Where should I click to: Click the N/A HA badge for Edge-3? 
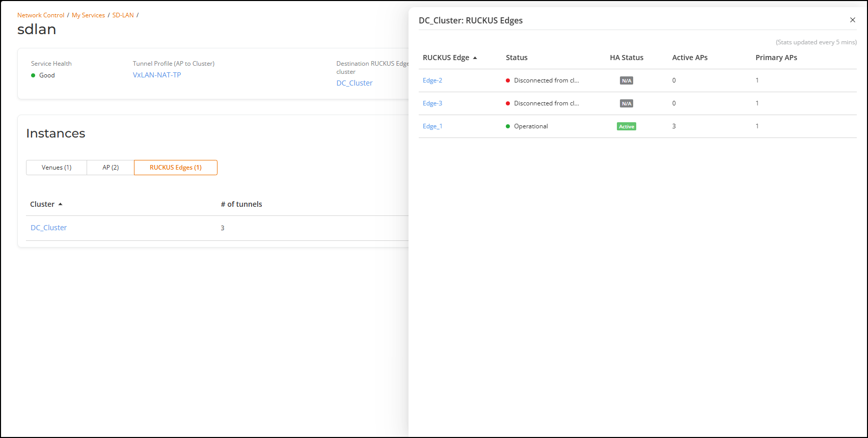pos(626,103)
